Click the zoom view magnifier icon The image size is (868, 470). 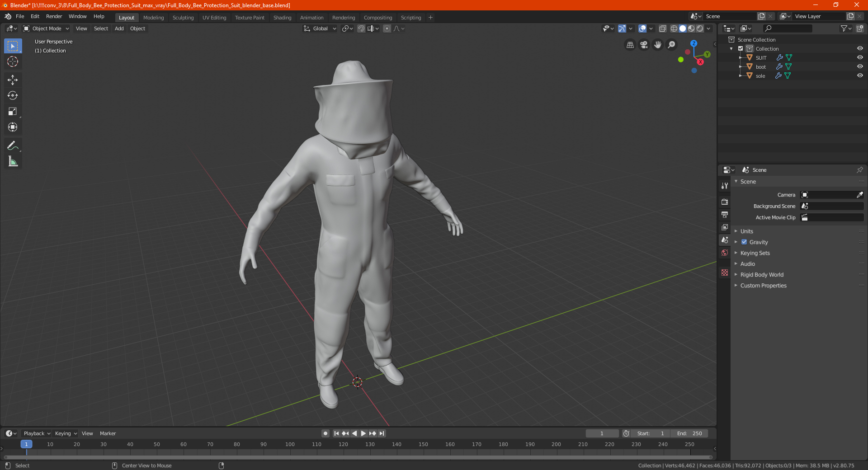pos(672,45)
